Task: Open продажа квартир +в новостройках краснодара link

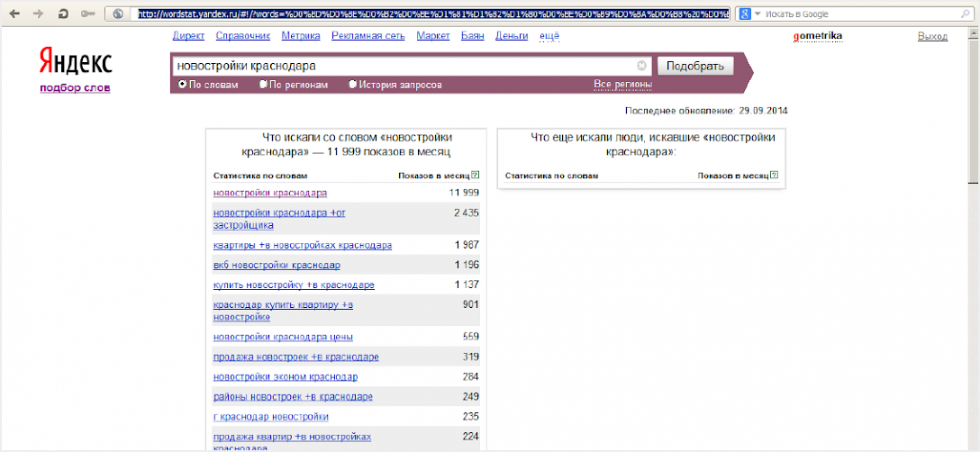Action: [293, 442]
